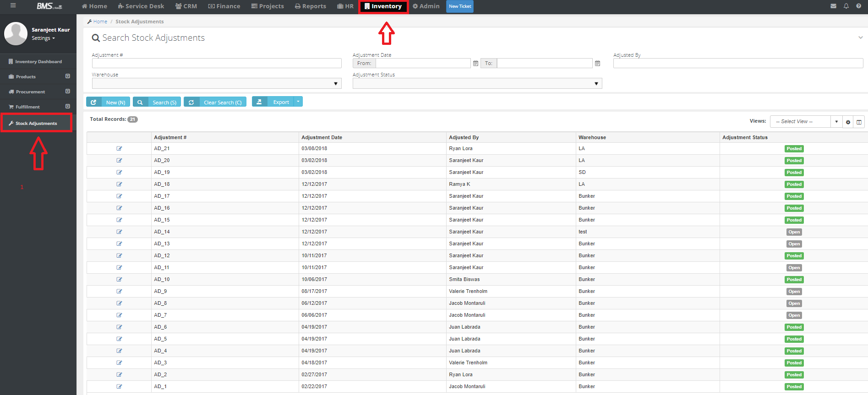Click the edit icon for AD_18

tap(119, 184)
